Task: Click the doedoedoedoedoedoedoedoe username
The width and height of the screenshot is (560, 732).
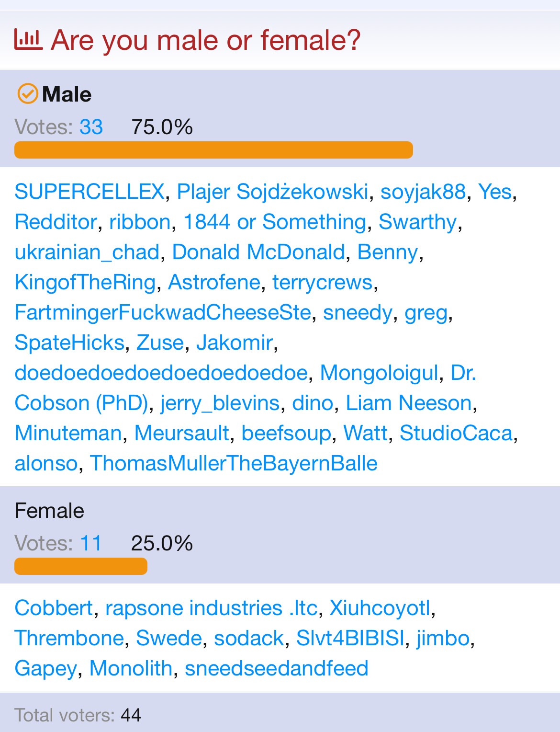Action: coord(161,373)
